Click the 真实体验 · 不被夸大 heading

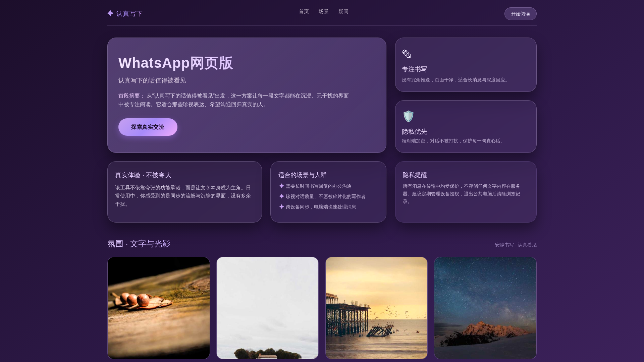(143, 175)
